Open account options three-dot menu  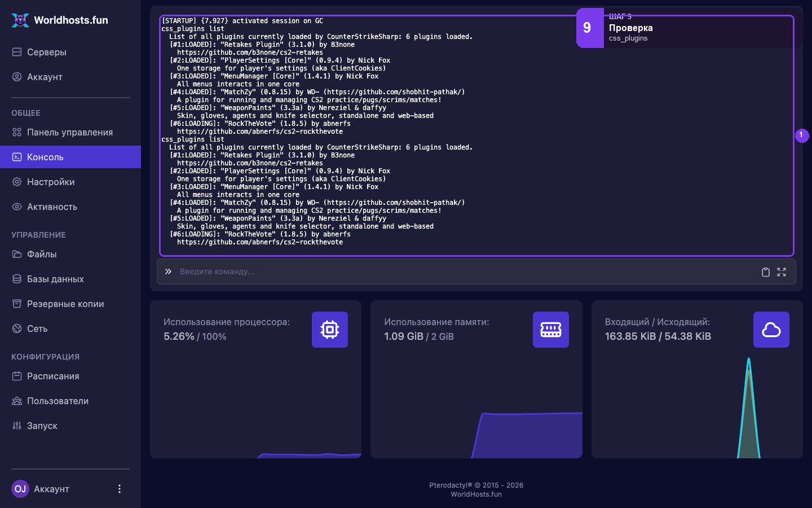point(119,489)
